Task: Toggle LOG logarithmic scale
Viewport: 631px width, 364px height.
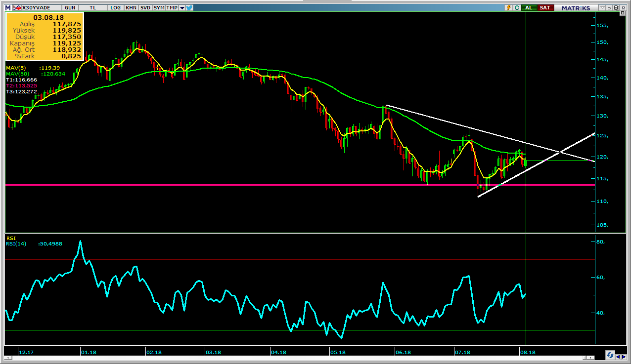Action: coord(115,7)
